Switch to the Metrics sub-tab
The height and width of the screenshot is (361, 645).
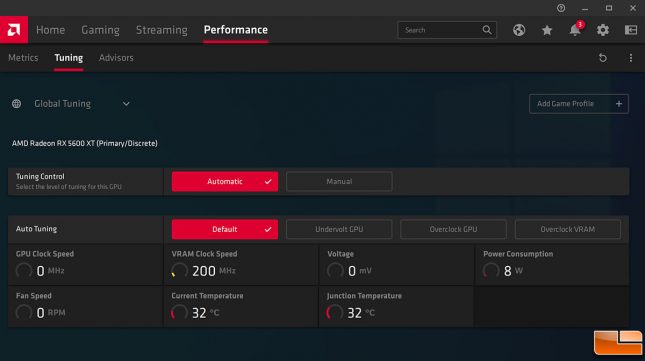23,58
